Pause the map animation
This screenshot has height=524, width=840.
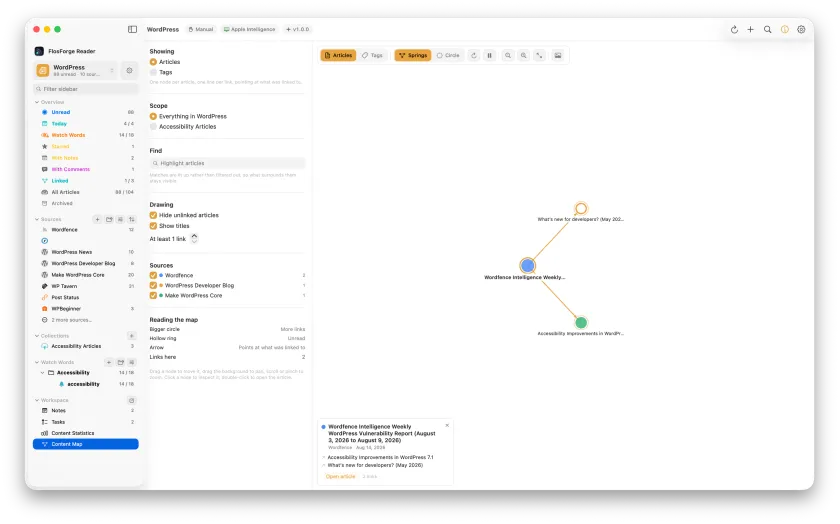point(490,55)
